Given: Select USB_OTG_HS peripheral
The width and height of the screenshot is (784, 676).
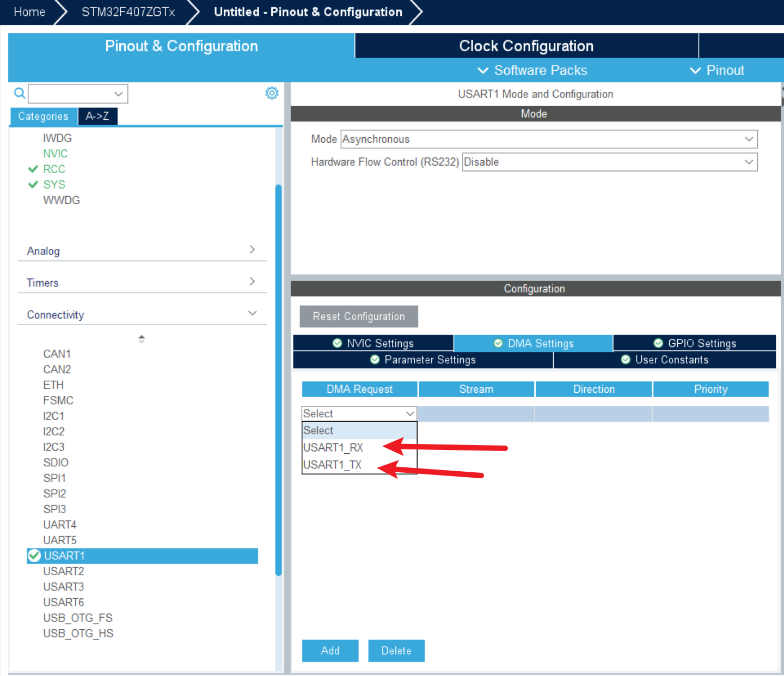Looking at the screenshot, I should pyautogui.click(x=78, y=634).
